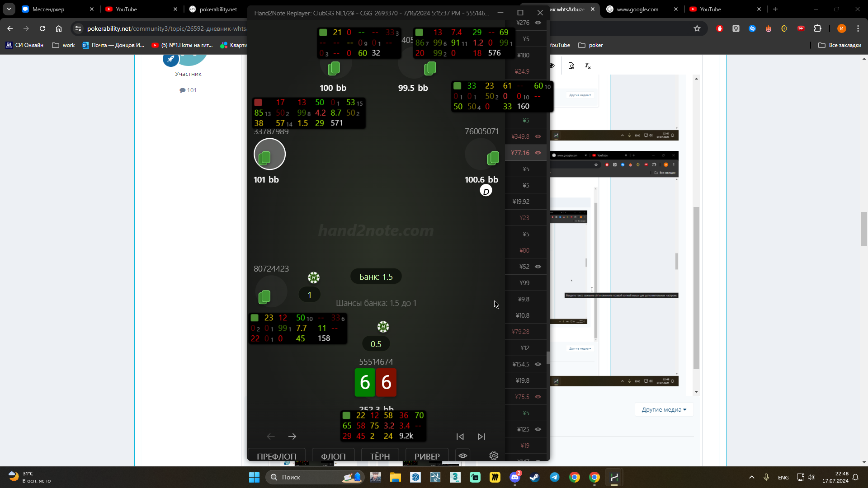Click the editor preview scrollbar thumb
This screenshot has height=488, width=868.
click(x=696, y=288)
